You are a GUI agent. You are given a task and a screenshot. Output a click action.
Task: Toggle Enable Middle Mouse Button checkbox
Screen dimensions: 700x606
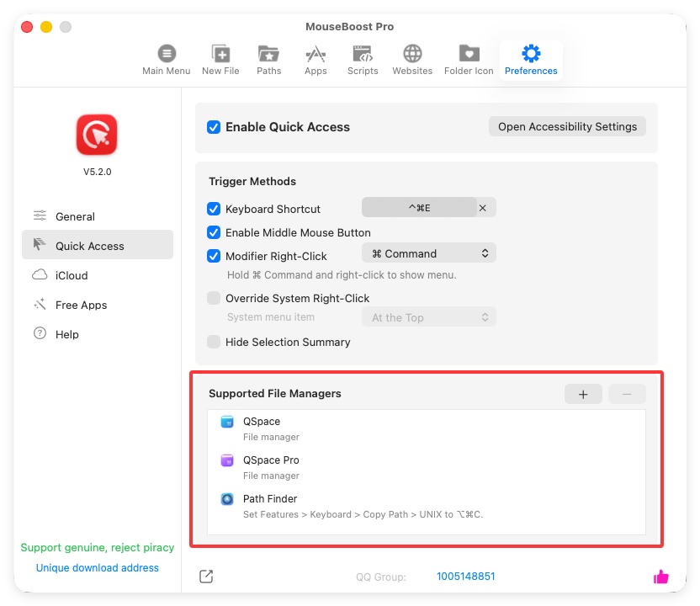click(x=214, y=232)
